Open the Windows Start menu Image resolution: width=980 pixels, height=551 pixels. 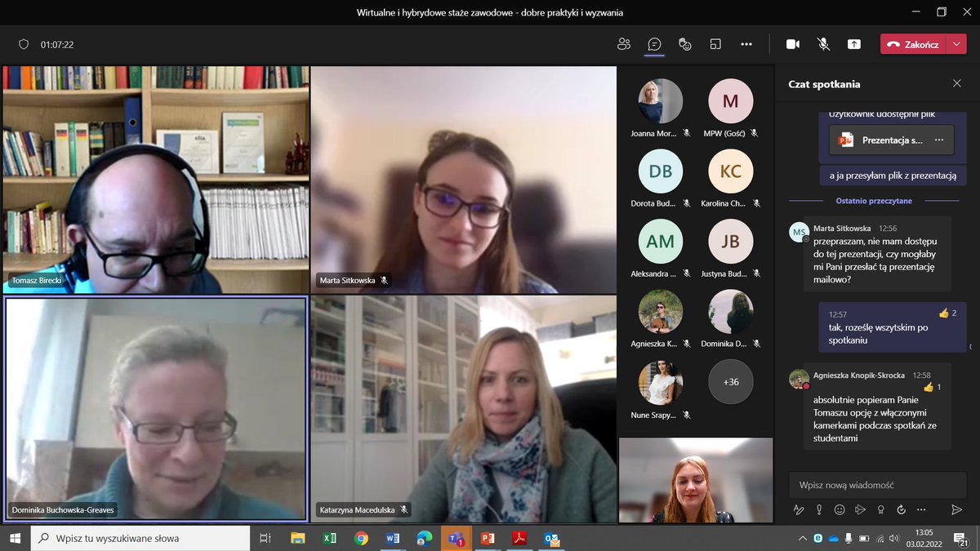[15, 538]
